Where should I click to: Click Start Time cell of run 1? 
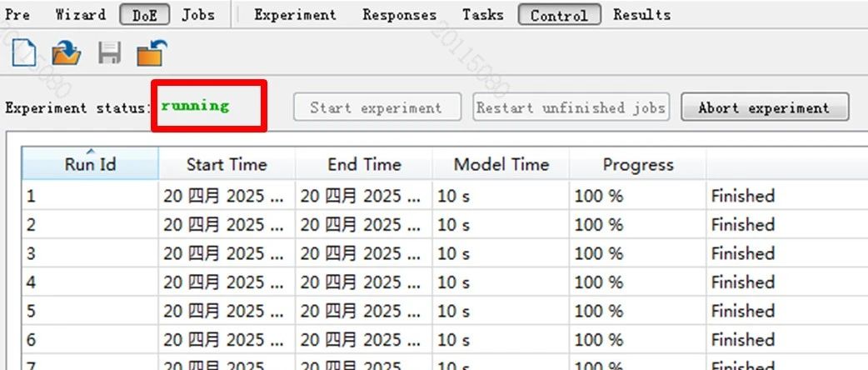(227, 196)
